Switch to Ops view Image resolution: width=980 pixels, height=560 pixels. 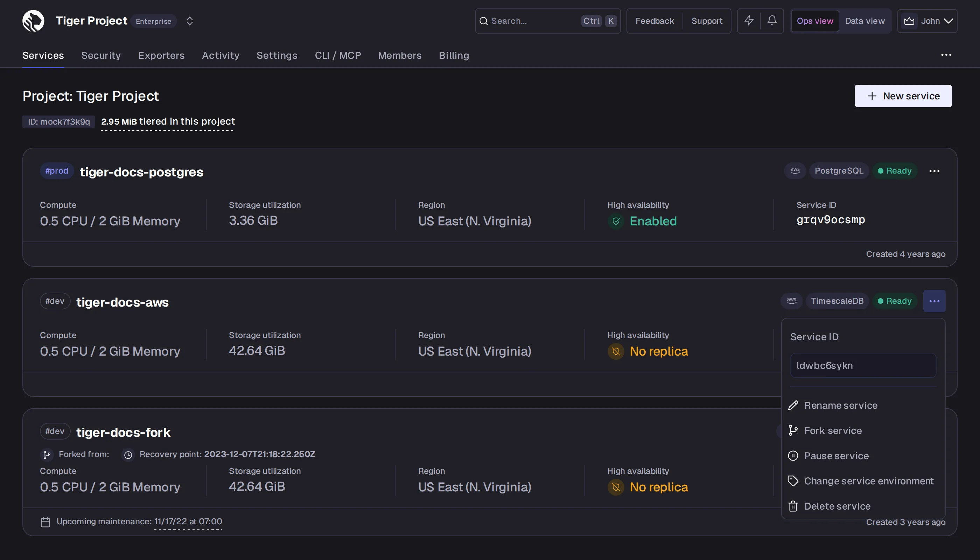pos(814,21)
